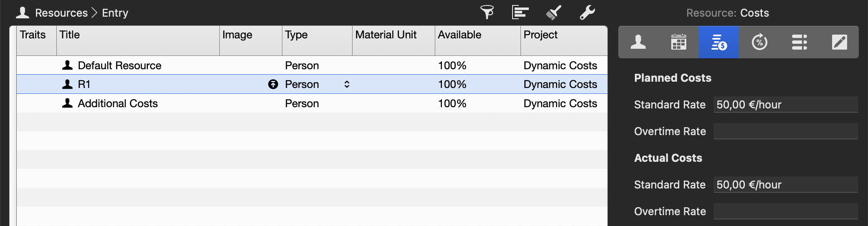Click the paintbrush style icon
868x226 pixels.
coord(553,13)
